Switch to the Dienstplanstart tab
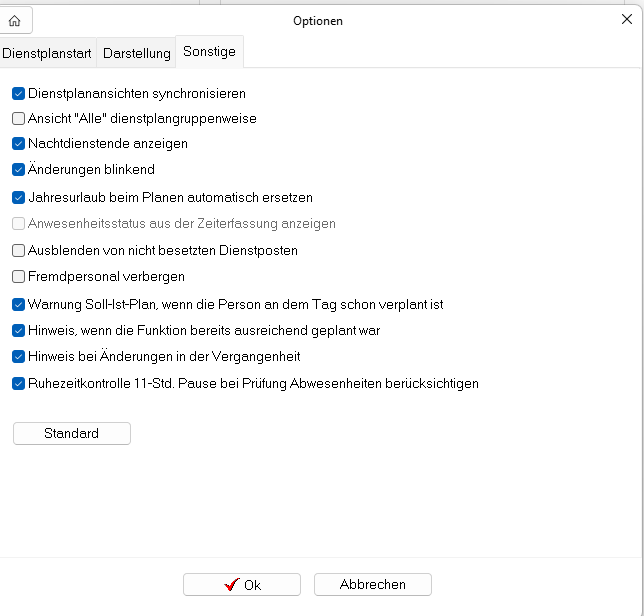Screen dimensions: 644x616 pyautogui.click(x=47, y=53)
